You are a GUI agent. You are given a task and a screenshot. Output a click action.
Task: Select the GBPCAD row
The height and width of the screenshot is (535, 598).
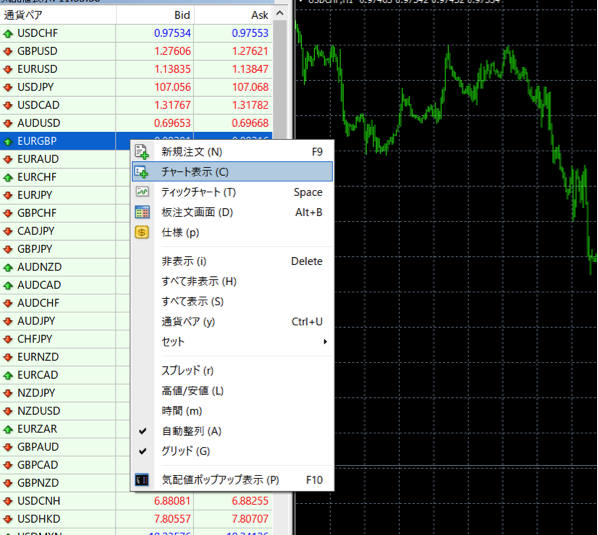(x=65, y=465)
